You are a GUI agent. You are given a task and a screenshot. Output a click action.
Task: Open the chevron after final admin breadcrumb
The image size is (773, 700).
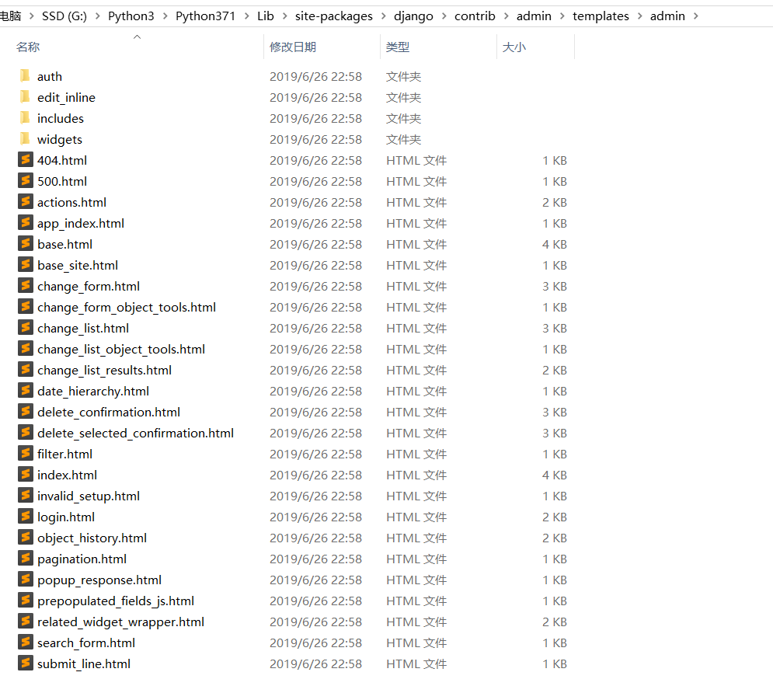pyautogui.click(x=695, y=16)
